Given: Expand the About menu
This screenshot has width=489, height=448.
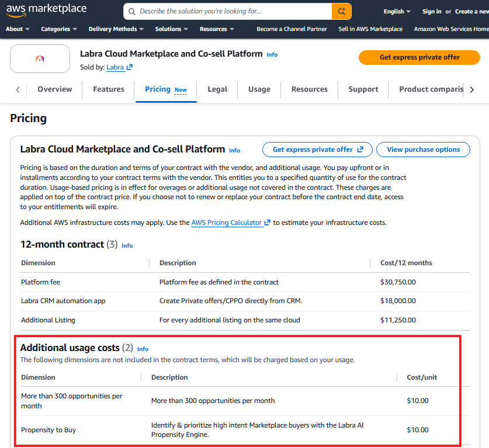Looking at the screenshot, I should [18, 29].
